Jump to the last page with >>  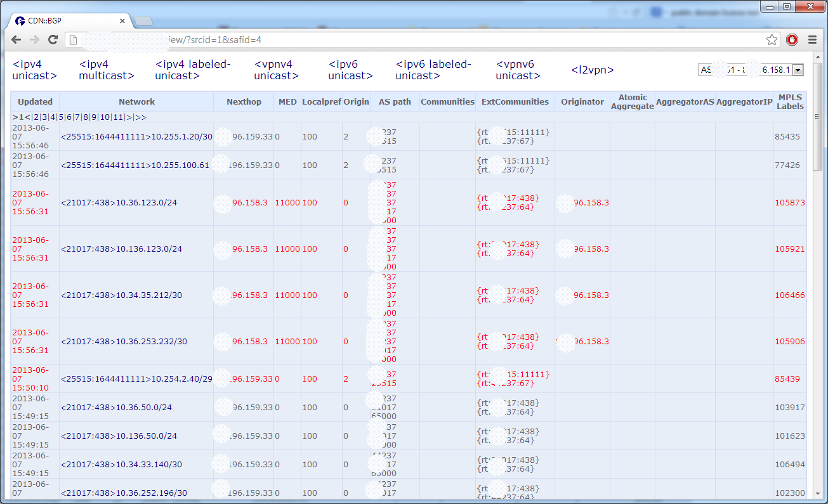click(140, 118)
